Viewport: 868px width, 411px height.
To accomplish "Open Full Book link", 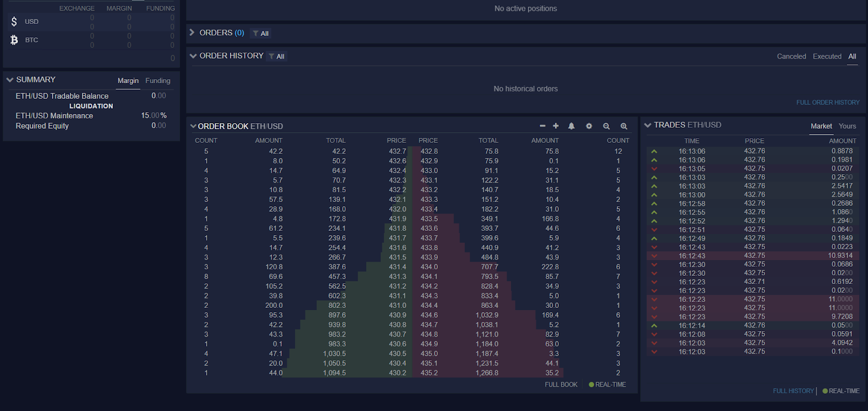I will click(x=561, y=384).
